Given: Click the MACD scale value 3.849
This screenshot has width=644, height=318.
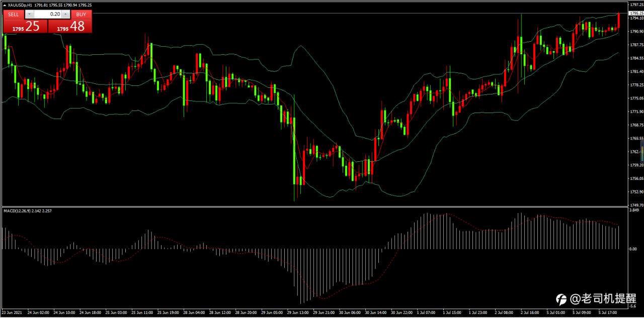Looking at the screenshot, I should pos(634,210).
